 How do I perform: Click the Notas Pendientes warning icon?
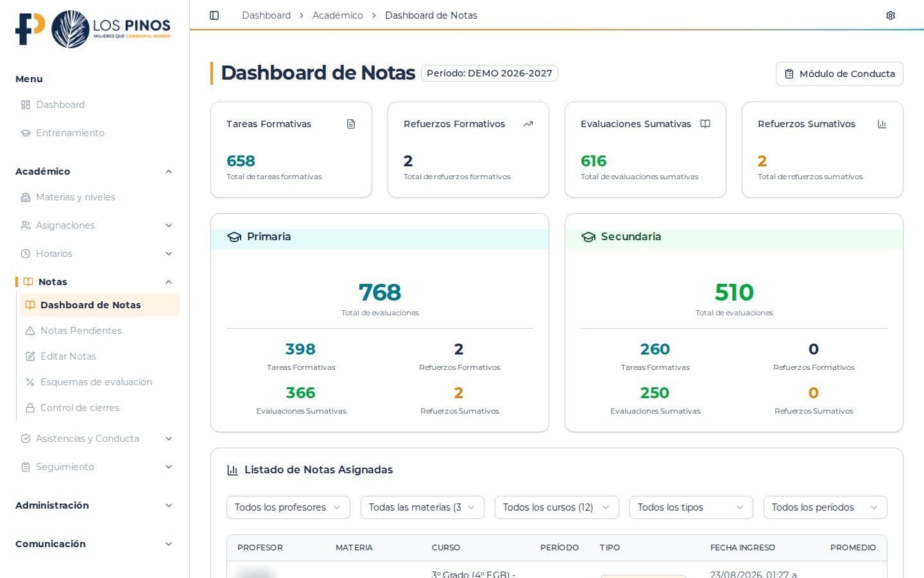[30, 331]
